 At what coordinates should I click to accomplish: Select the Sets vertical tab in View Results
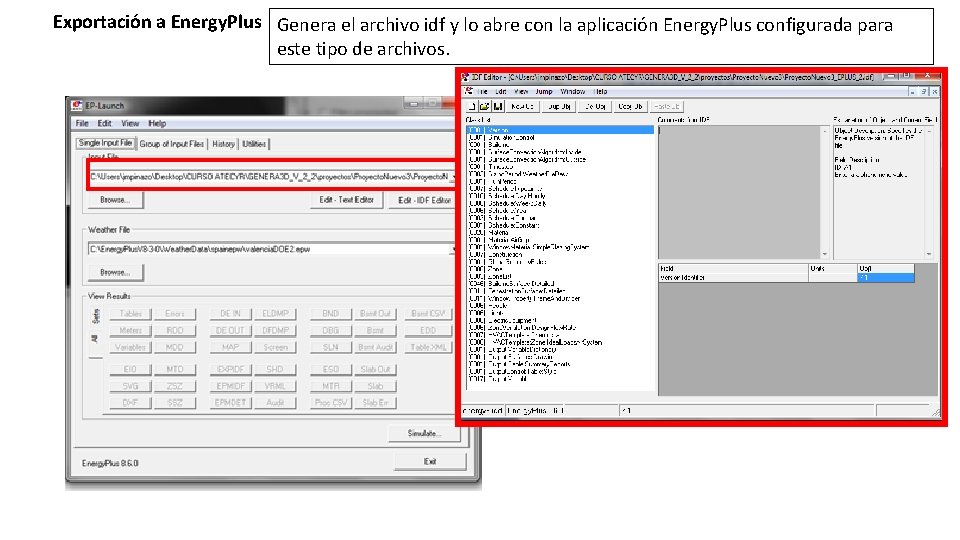coord(96,316)
